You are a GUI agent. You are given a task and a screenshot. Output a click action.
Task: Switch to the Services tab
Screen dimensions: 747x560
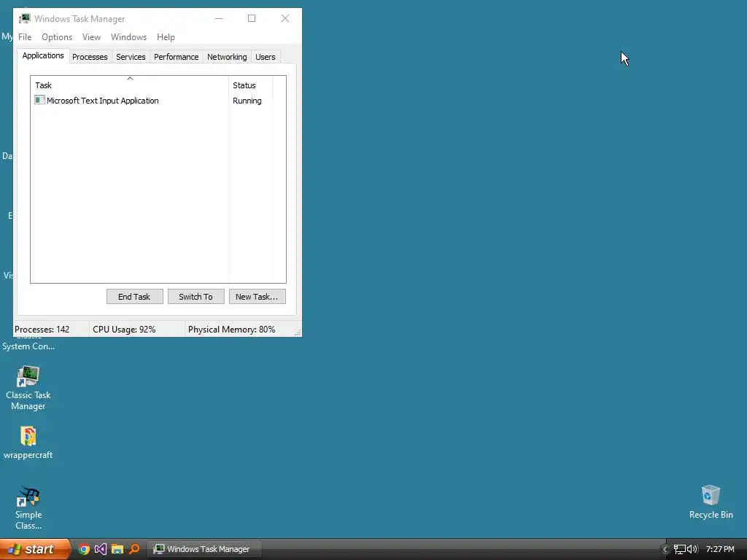[x=131, y=57]
